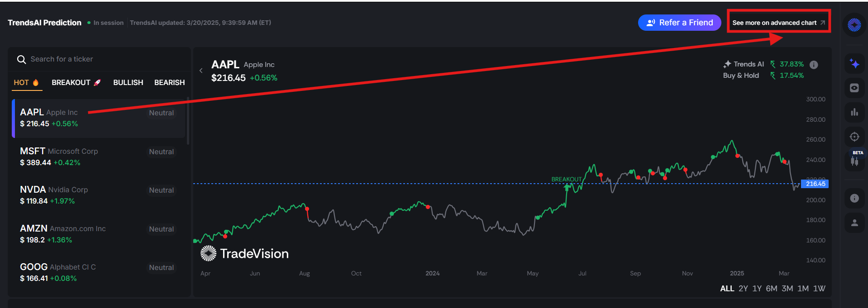The height and width of the screenshot is (308, 868).
Task: Click the Search for a ticker field
Action: [x=99, y=59]
